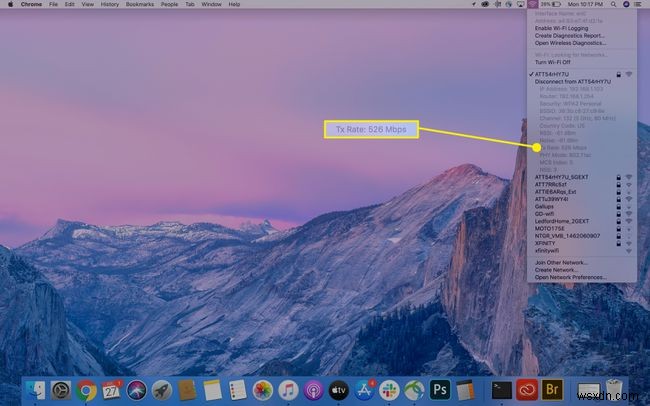The height and width of the screenshot is (406, 650).
Task: Join network LedfordHome_2GEXT
Action: click(582, 221)
